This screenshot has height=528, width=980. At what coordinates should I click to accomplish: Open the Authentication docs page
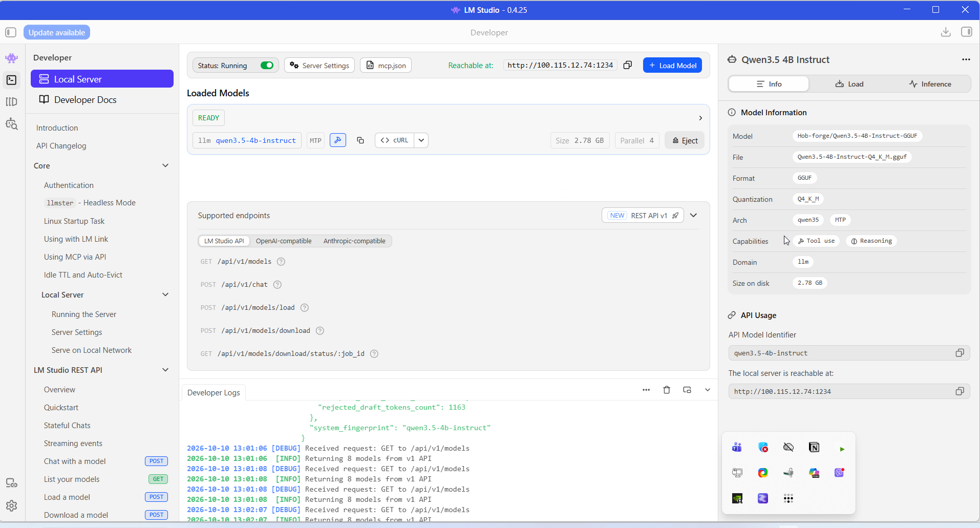point(69,185)
